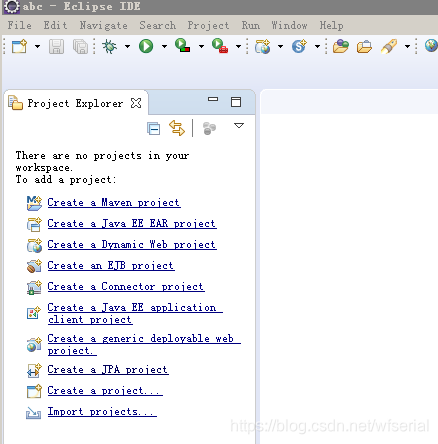Click the Open Task folder icon

pos(364,47)
